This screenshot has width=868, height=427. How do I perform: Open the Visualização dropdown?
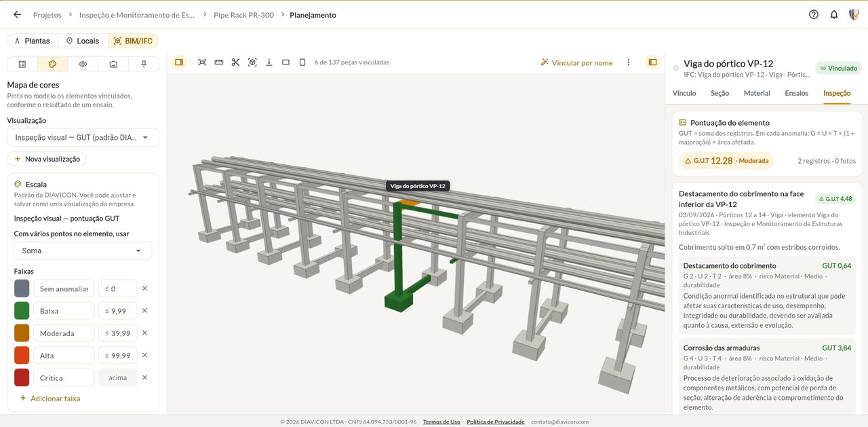(83, 137)
